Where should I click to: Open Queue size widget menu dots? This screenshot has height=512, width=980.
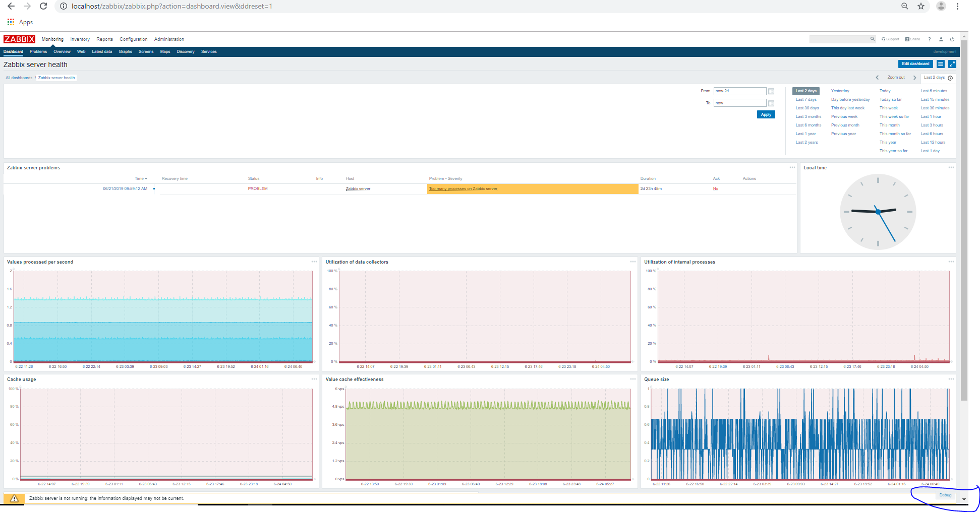click(951, 379)
